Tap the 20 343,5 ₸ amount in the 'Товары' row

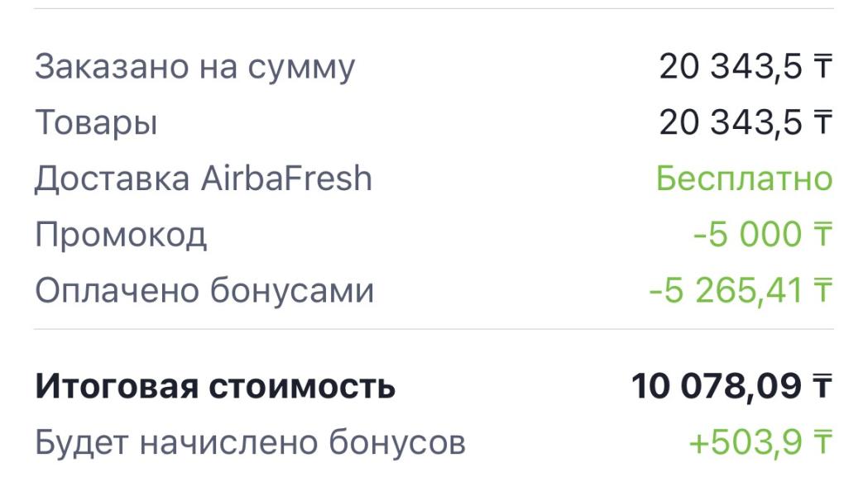[x=746, y=122]
